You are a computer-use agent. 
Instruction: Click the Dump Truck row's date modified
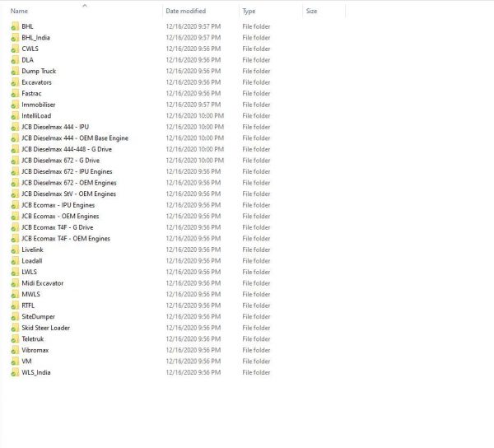pos(193,71)
